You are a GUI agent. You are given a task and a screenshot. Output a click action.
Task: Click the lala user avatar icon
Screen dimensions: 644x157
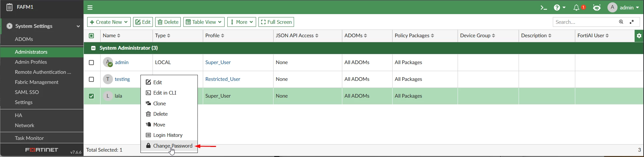(x=108, y=96)
